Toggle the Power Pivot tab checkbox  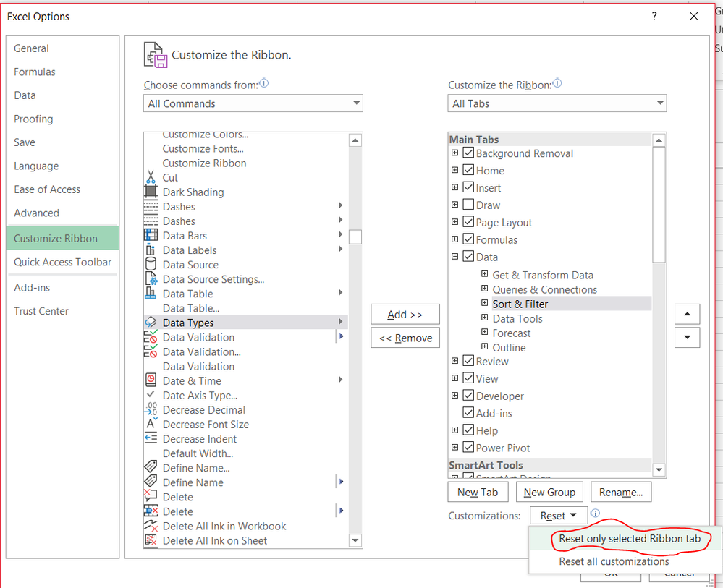468,447
